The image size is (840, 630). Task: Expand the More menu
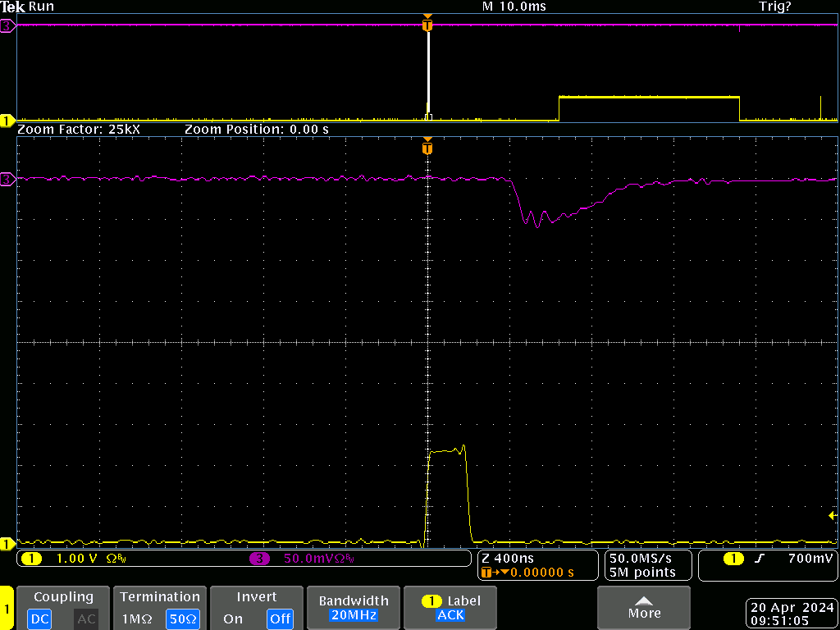(x=644, y=607)
